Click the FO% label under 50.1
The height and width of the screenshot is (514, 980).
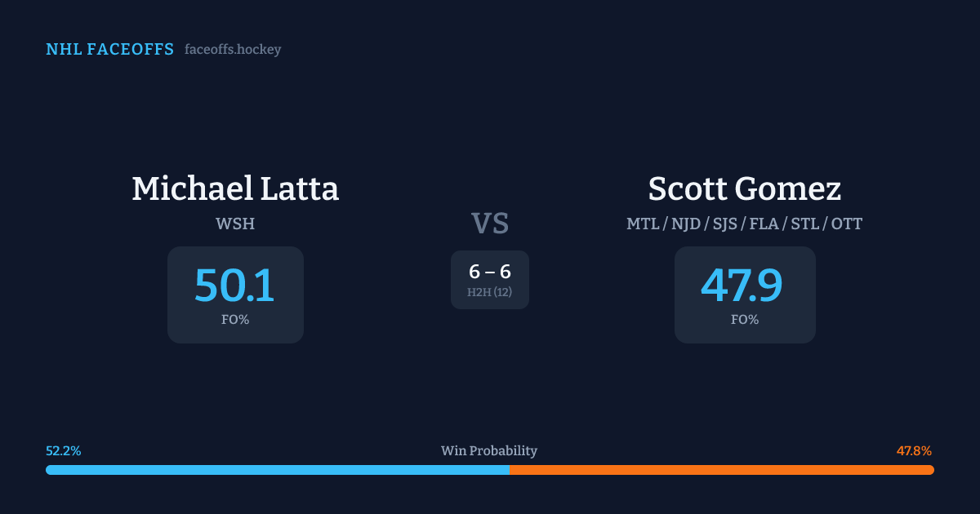click(235, 320)
